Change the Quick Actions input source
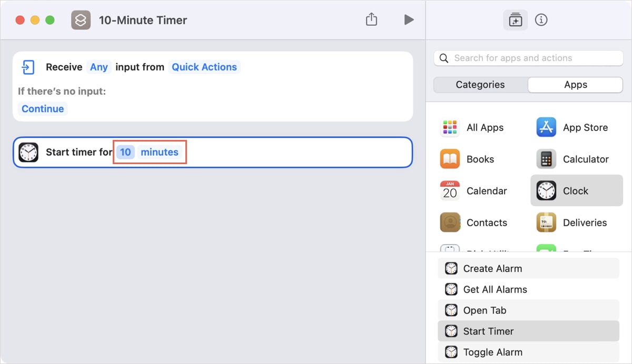Image resolution: width=632 pixels, height=364 pixels. coord(204,67)
